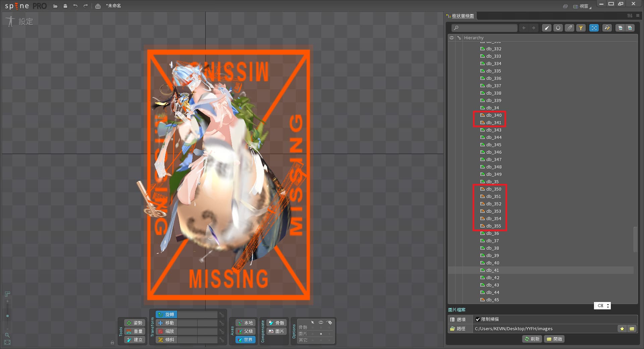
Task: Select the 樹狀層級圖 tree tab
Action: [x=461, y=16]
